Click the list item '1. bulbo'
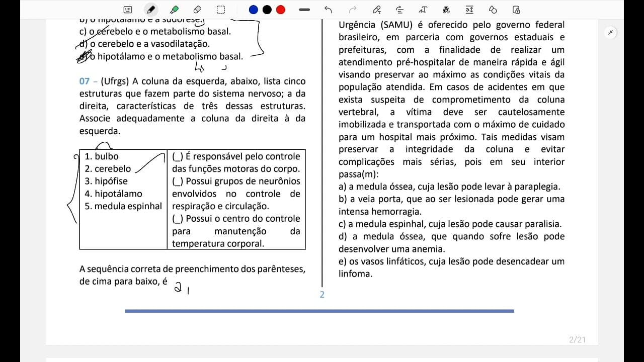 click(102, 156)
